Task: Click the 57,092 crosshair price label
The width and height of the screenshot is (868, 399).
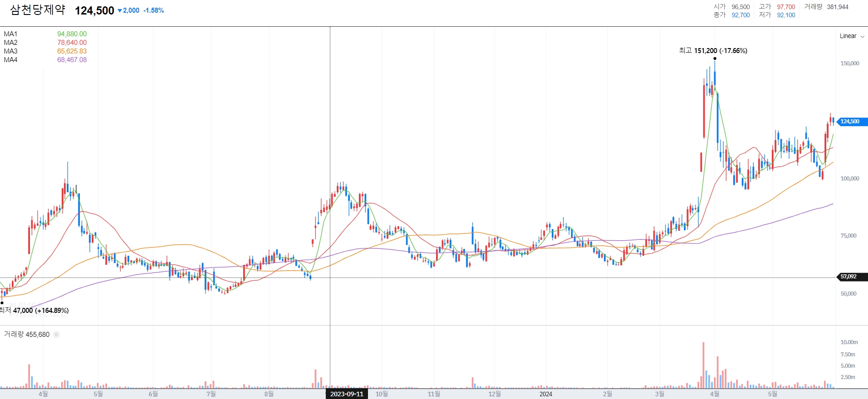Action: [852, 277]
